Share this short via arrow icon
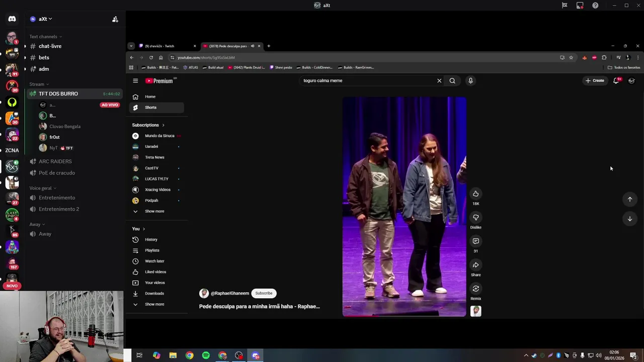Screen dimensions: 644x362 pos(475,265)
